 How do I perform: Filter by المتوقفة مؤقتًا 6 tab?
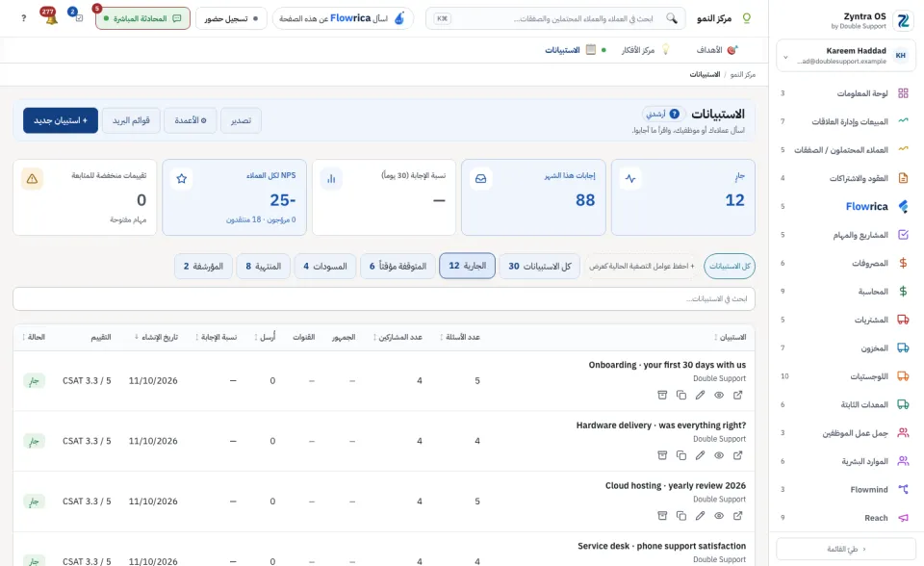[x=398, y=266]
